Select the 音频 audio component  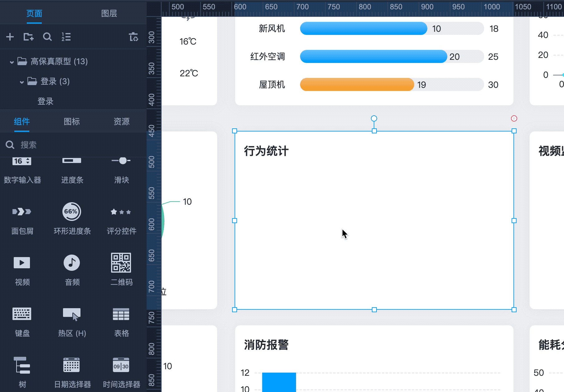tap(72, 270)
